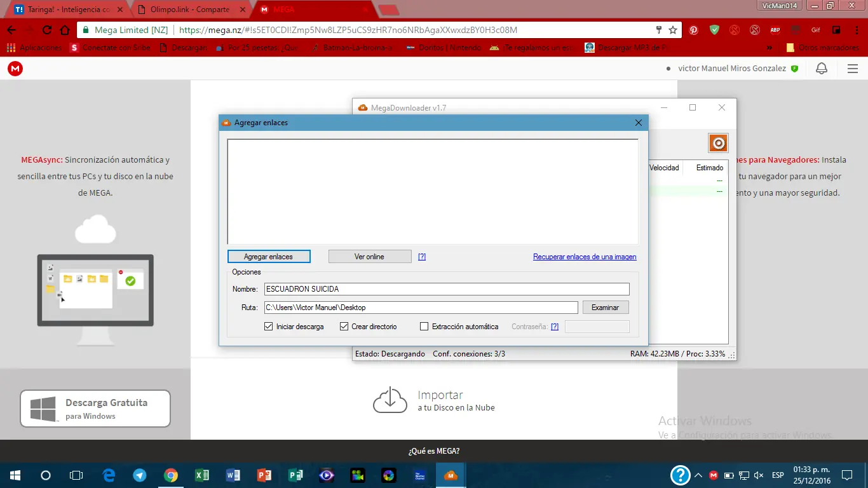Click the ESP language indicator
This screenshot has height=488, width=868.
pyautogui.click(x=778, y=475)
